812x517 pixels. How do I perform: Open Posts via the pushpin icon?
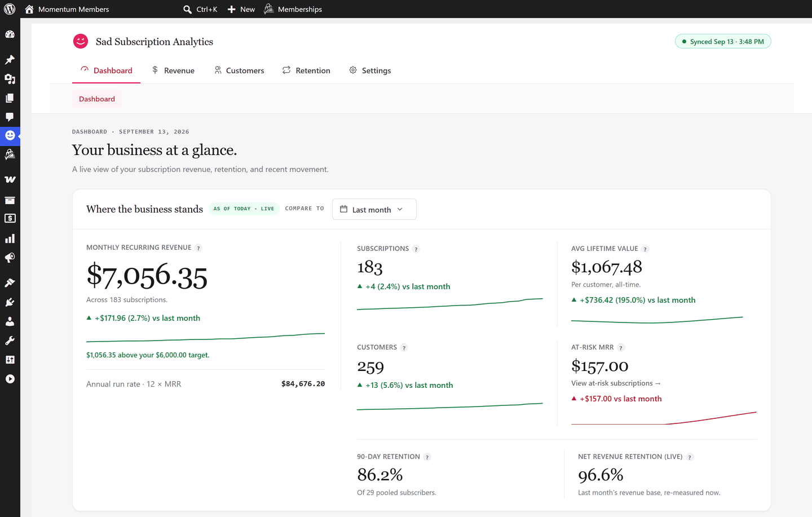(10, 60)
